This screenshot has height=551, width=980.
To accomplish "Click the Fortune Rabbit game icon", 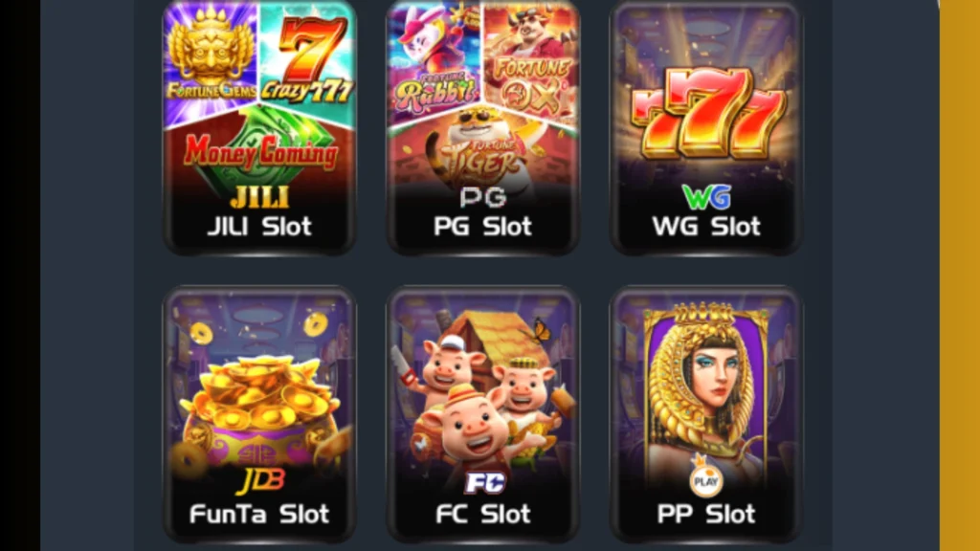I will click(x=434, y=59).
